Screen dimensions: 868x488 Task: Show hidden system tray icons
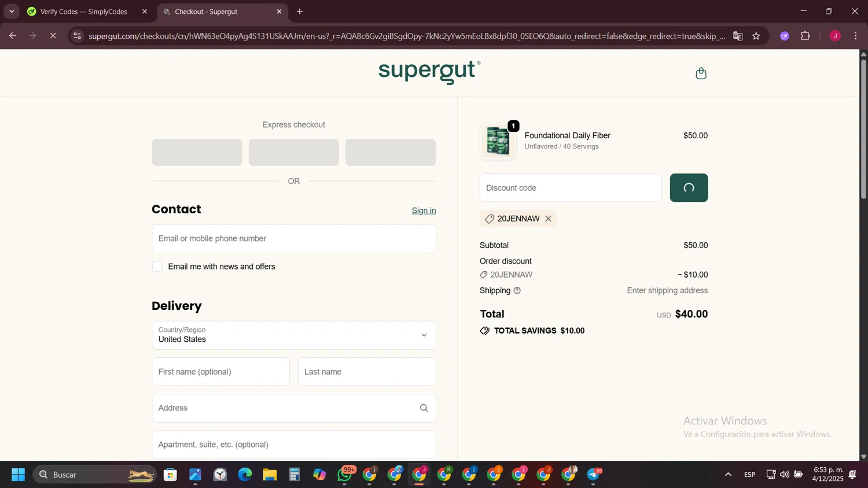click(x=728, y=475)
